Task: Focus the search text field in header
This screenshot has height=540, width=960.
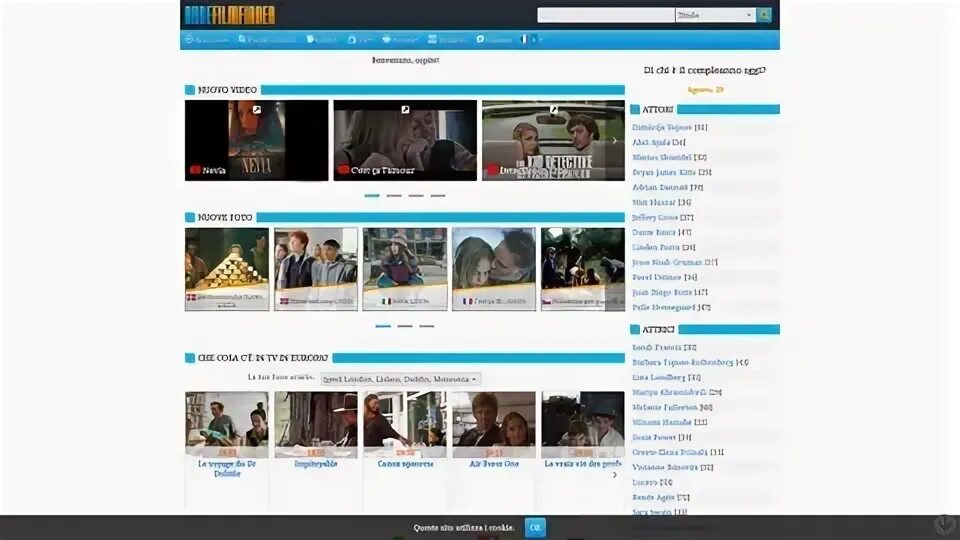Action: [x=606, y=15]
